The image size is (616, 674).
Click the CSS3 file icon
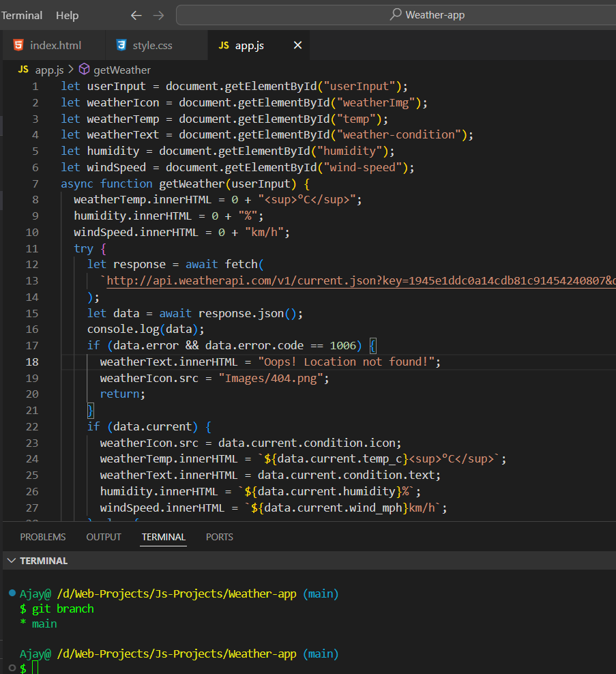click(x=121, y=45)
